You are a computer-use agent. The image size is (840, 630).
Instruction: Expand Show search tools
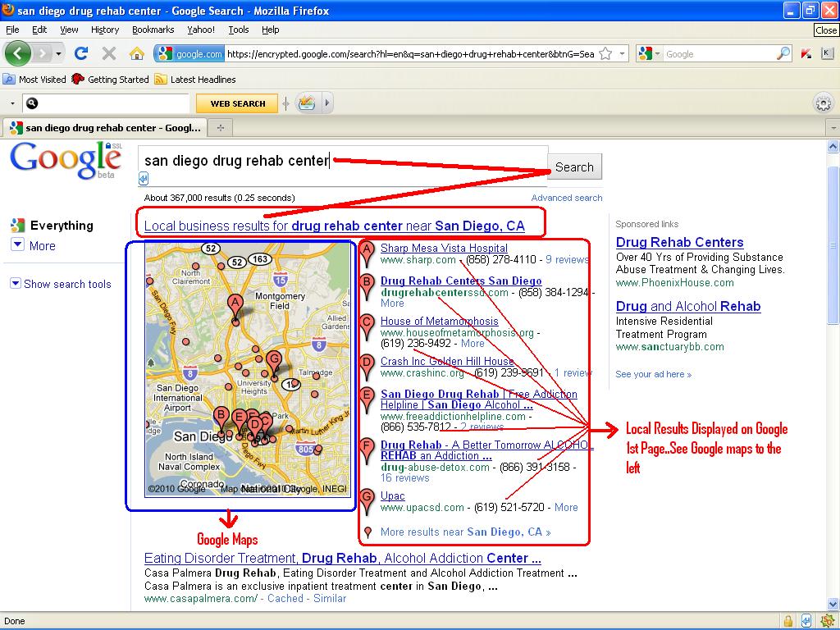[61, 284]
